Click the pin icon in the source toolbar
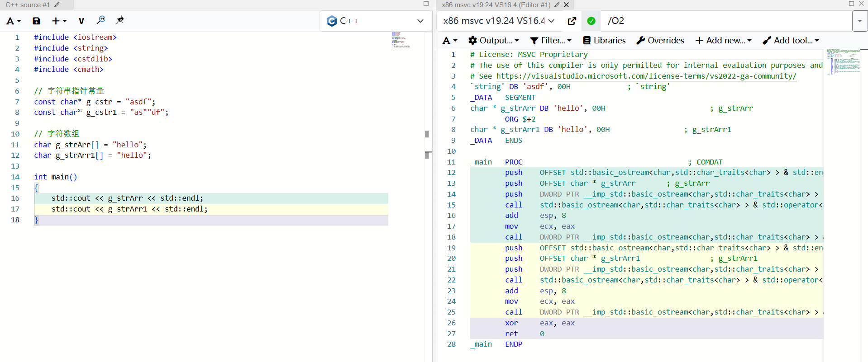868x362 pixels. point(120,20)
